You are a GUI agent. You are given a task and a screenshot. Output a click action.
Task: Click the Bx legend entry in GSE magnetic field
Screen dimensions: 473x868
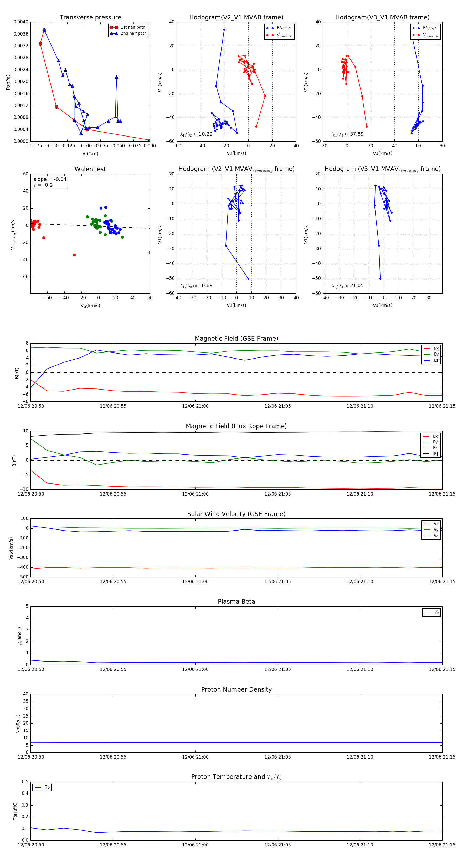[x=431, y=349]
